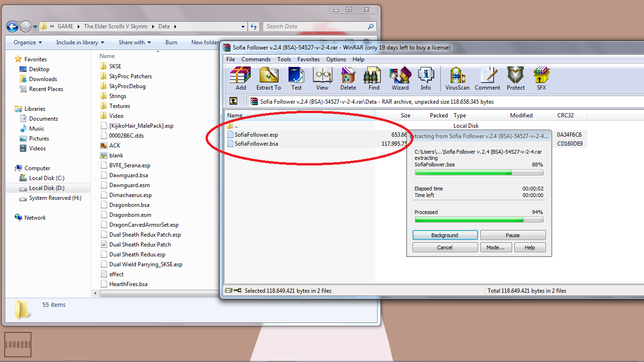Open Include in library dropdown
The width and height of the screenshot is (644, 362).
80,42
